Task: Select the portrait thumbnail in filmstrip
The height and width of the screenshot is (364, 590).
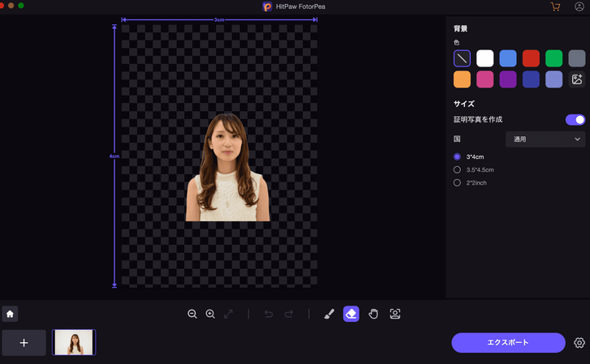Action: coord(74,343)
